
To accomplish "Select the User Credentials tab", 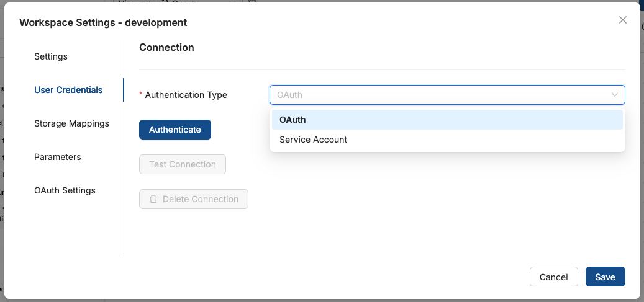I will click(x=68, y=90).
